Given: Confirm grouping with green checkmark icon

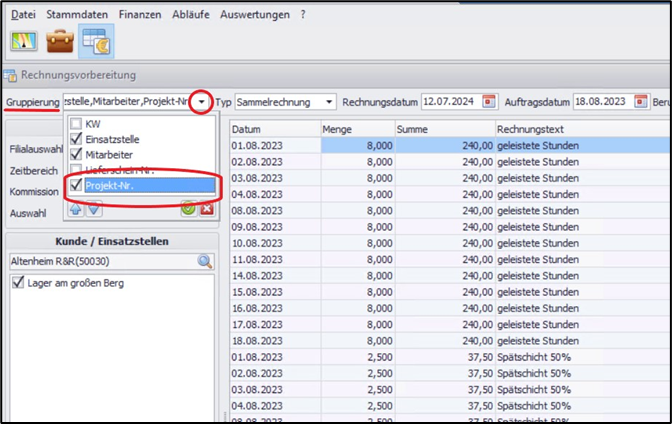Looking at the screenshot, I should (x=188, y=209).
